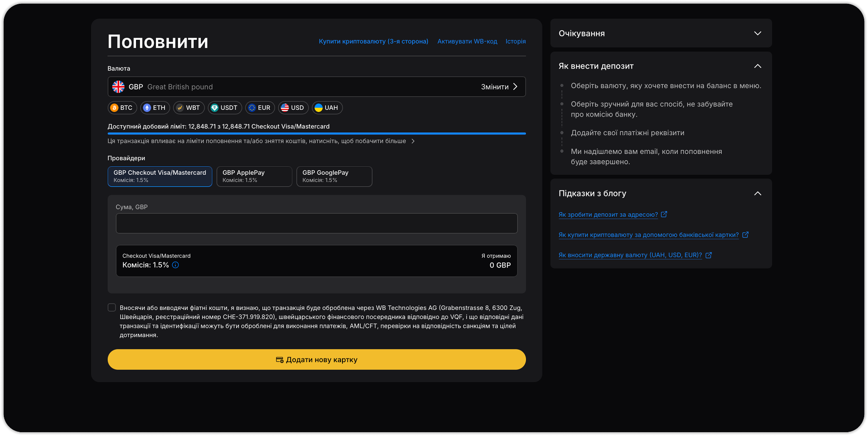Image resolution: width=868 pixels, height=436 pixels.
Task: Choose GBP GooglePay provider
Action: (334, 176)
